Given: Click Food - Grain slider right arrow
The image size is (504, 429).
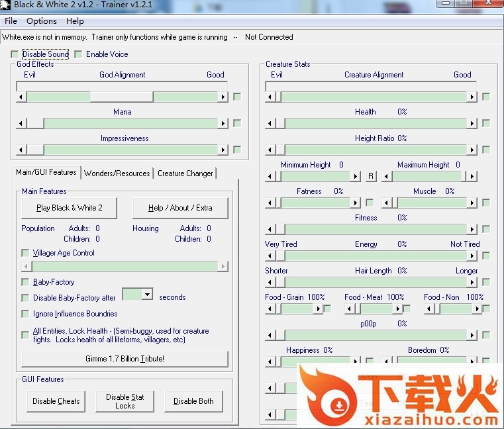Looking at the screenshot, I should 318,309.
